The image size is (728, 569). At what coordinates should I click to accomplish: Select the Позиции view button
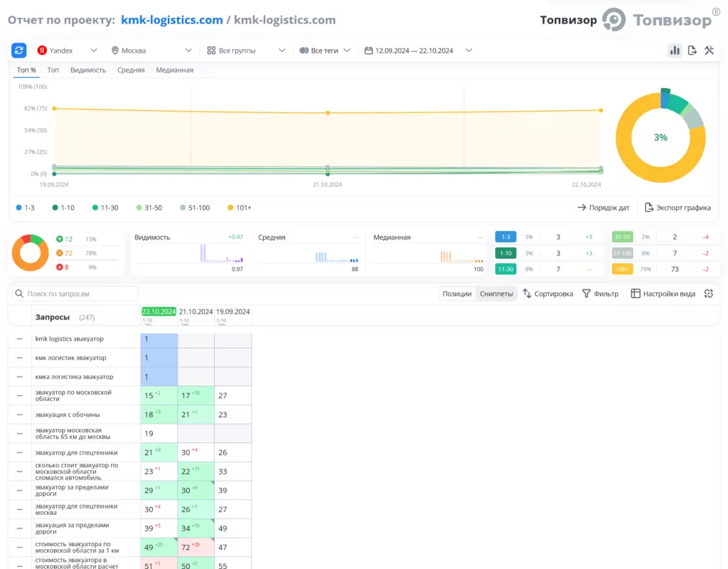457,294
